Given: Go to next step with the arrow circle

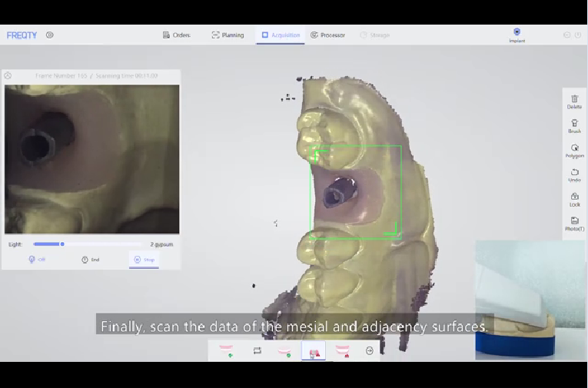Looking at the screenshot, I should [370, 350].
